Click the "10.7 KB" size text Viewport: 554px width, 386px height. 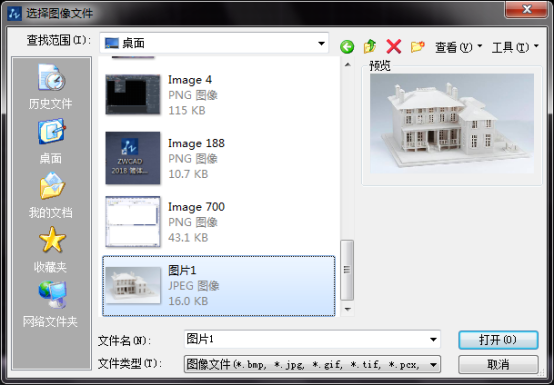[x=188, y=174]
